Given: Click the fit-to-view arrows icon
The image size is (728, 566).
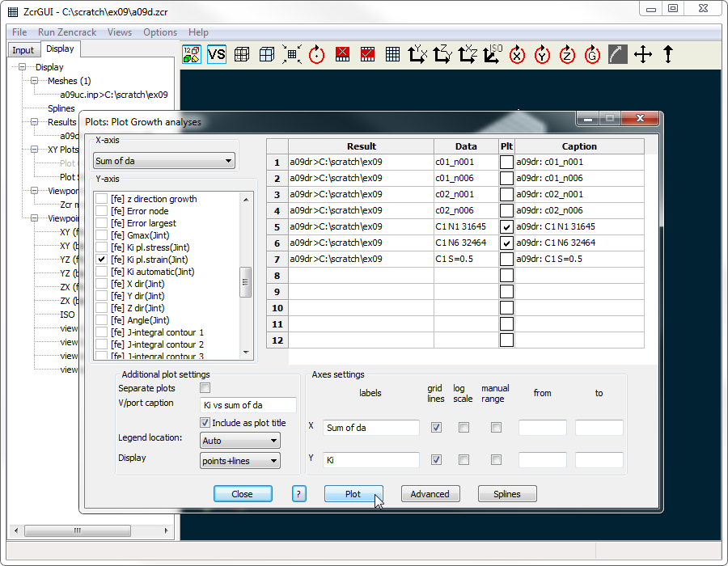Looking at the screenshot, I should click(x=291, y=55).
